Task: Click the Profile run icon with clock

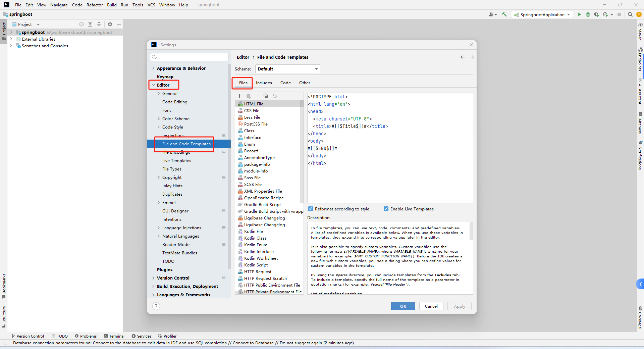Action: 605,14
